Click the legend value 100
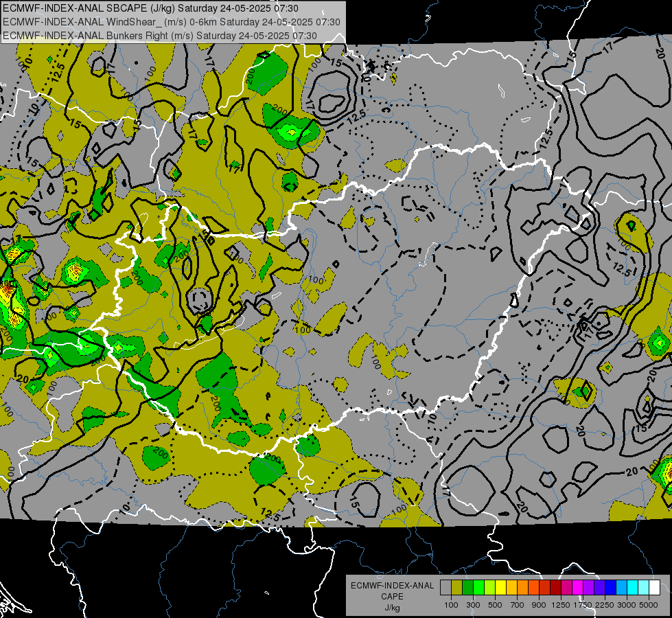This screenshot has width=672, height=618. (451, 605)
